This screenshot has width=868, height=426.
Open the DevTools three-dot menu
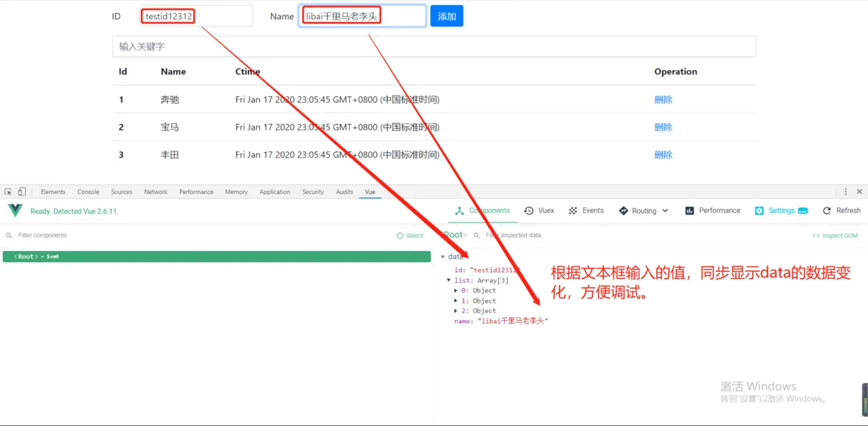coord(846,191)
